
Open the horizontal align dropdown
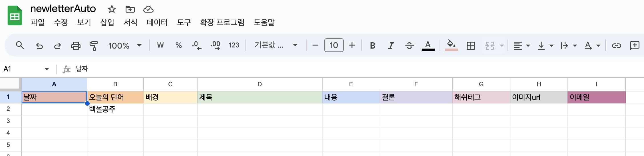[522, 45]
